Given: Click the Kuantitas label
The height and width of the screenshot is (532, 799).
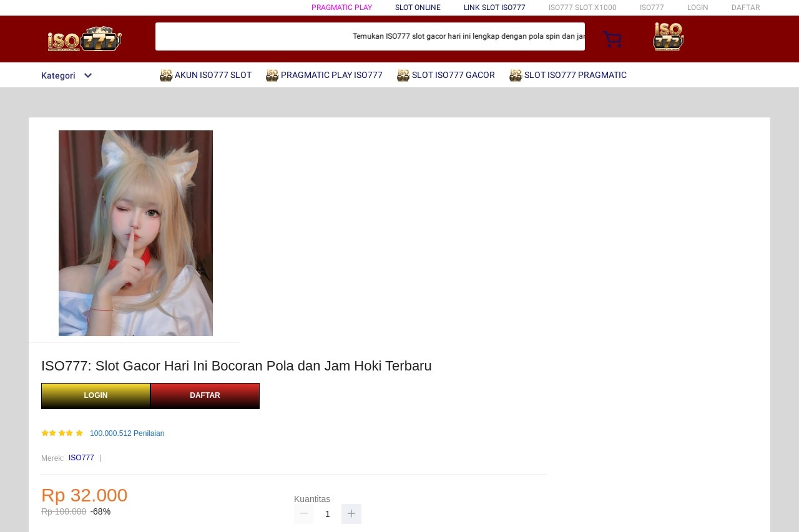Looking at the screenshot, I should 312,499.
